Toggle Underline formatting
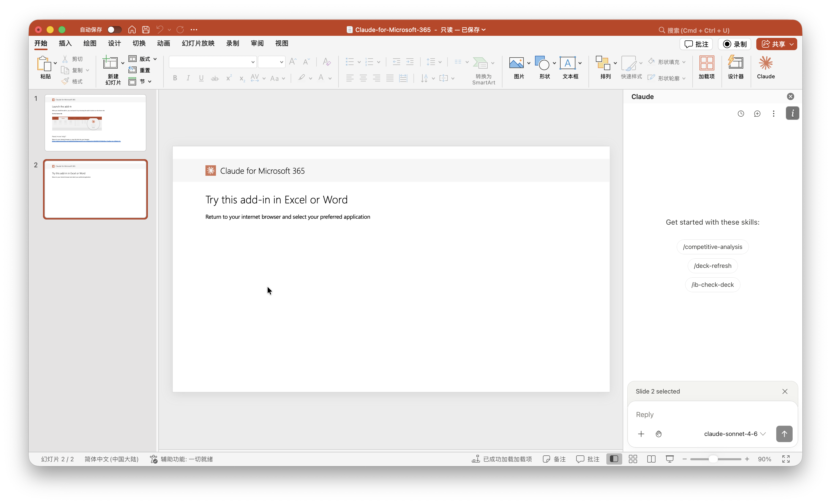This screenshot has height=504, width=831. click(201, 78)
